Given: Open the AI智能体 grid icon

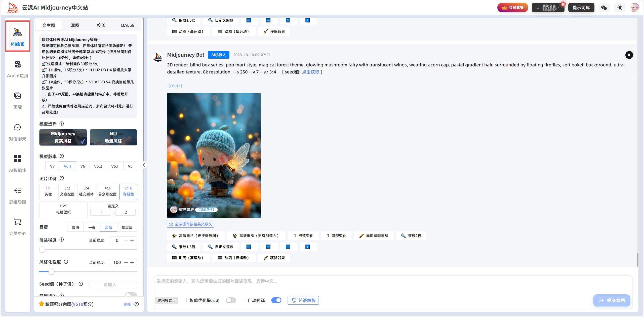Looking at the screenshot, I should tap(17, 159).
